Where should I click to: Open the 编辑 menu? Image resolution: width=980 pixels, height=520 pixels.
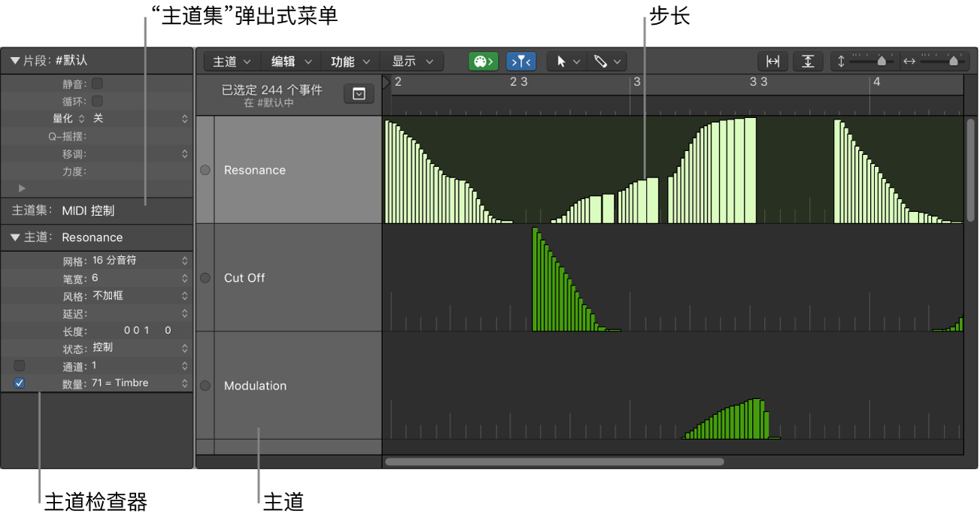pyautogui.click(x=290, y=61)
